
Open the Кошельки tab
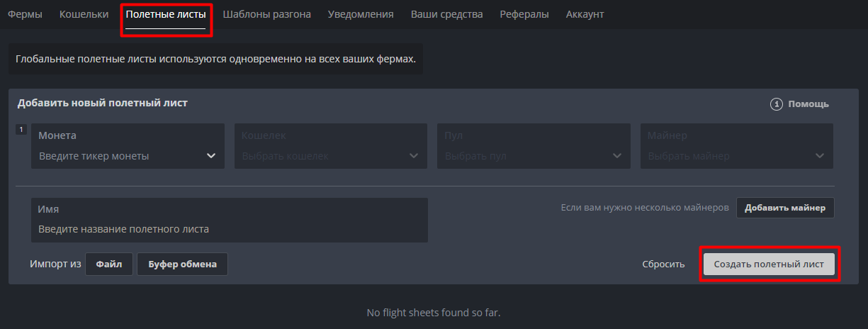click(x=84, y=14)
